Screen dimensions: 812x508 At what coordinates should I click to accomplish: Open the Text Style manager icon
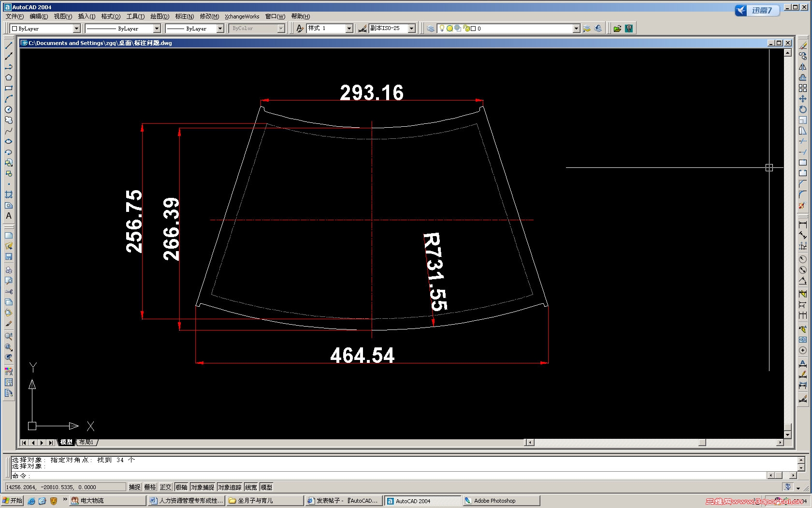pyautogui.click(x=300, y=29)
